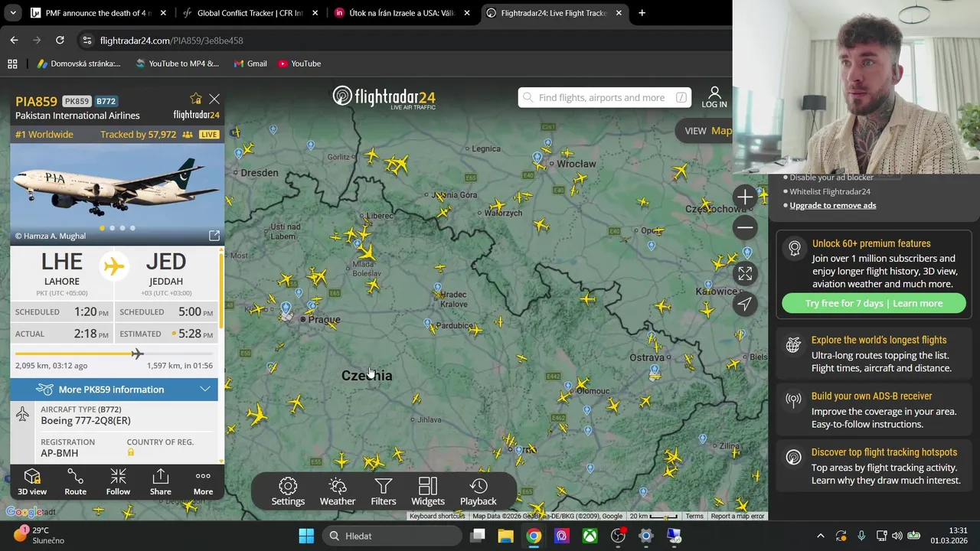The height and width of the screenshot is (551, 980).
Task: Reload the current page
Action: click(x=60, y=40)
